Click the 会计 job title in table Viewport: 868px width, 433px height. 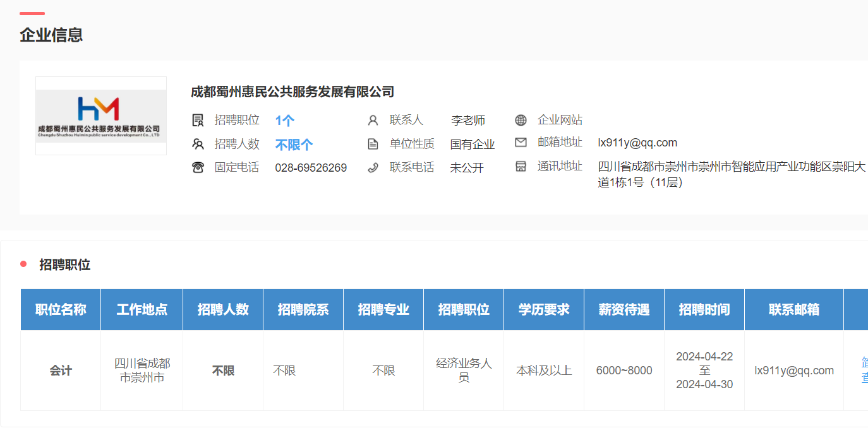[61, 371]
